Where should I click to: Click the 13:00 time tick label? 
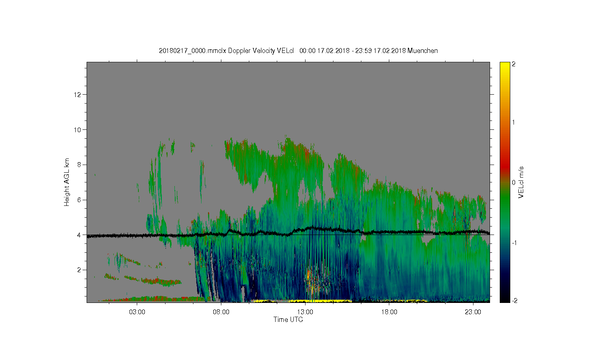[x=305, y=312]
